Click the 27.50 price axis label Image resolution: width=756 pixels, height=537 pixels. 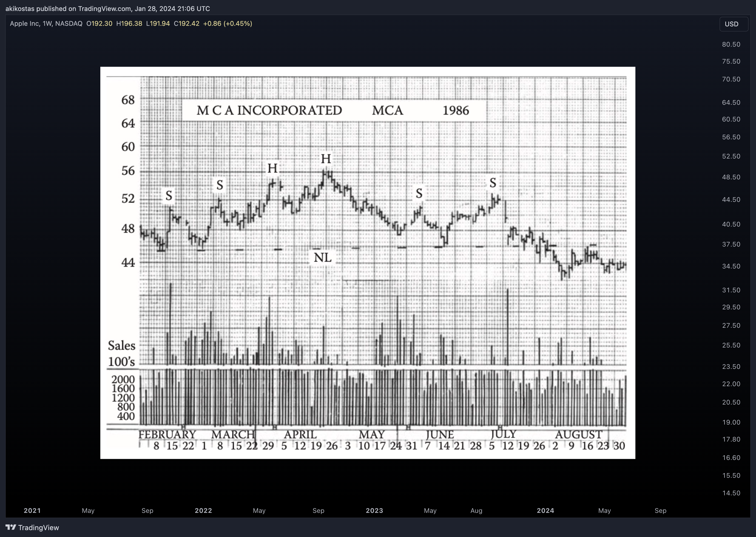pos(731,325)
